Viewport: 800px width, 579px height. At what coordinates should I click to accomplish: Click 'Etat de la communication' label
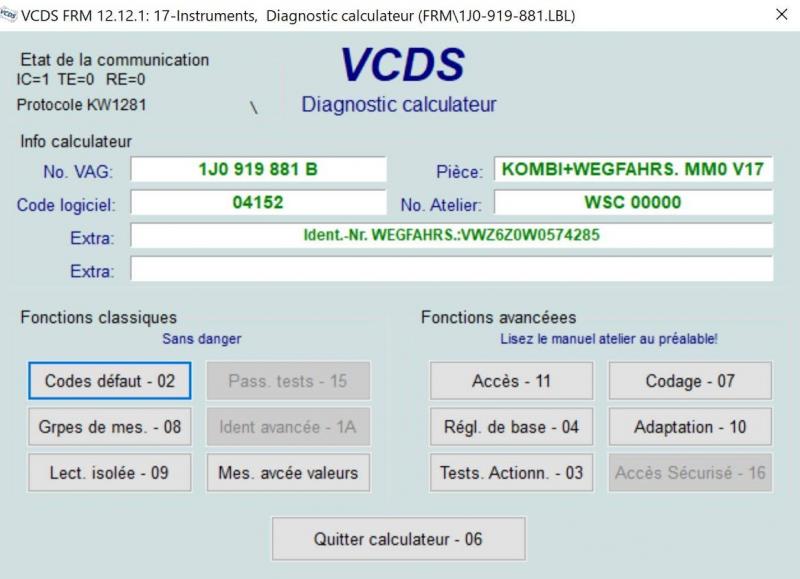(115, 60)
